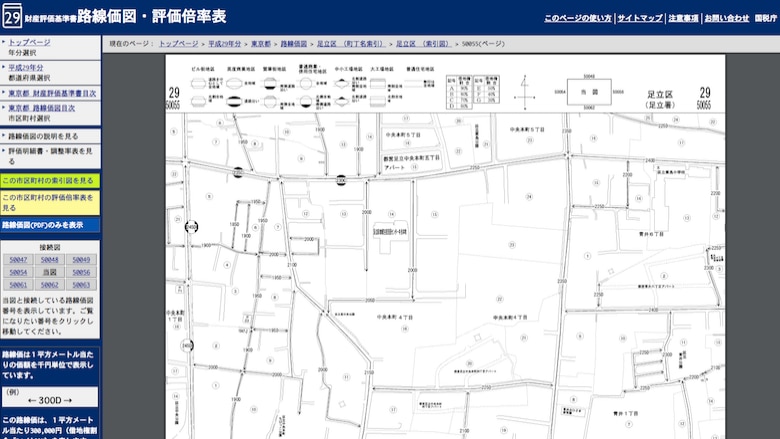
Task: Click the north compass symbol in the map header
Action: pos(525,92)
